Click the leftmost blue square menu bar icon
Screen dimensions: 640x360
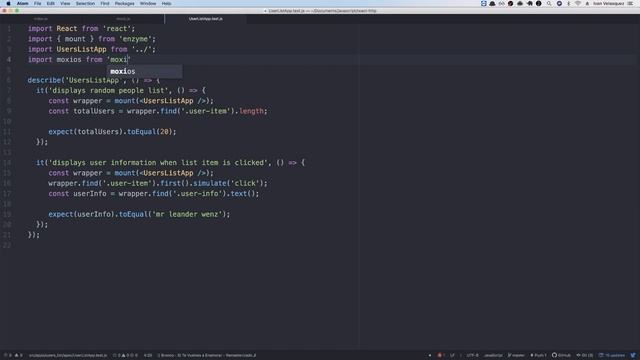click(484, 3)
